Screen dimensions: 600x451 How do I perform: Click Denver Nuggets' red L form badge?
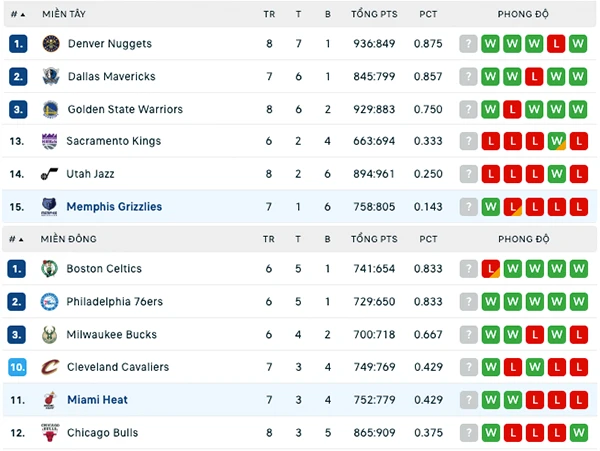[556, 44]
